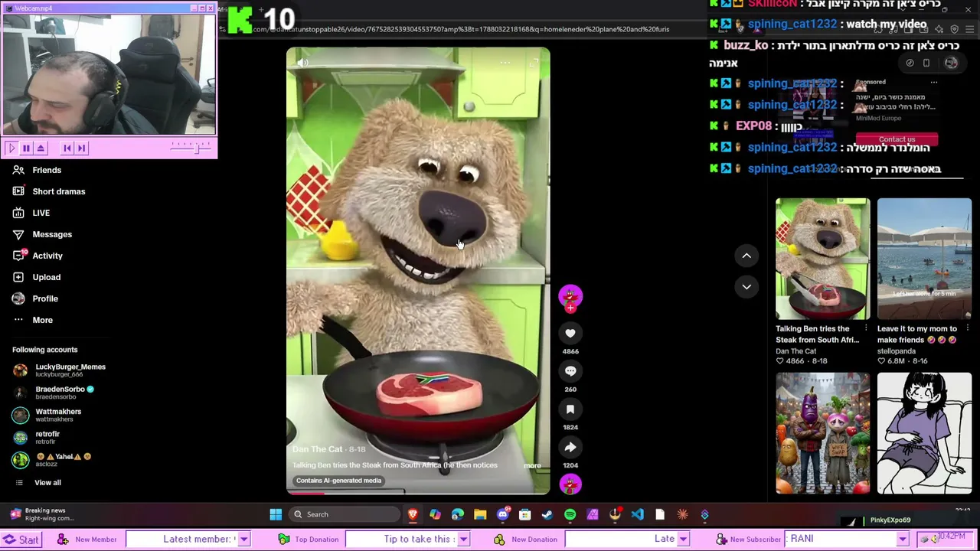This screenshot has width=980, height=551.
Task: Follow the creator via avatar plus button
Action: [x=570, y=308]
